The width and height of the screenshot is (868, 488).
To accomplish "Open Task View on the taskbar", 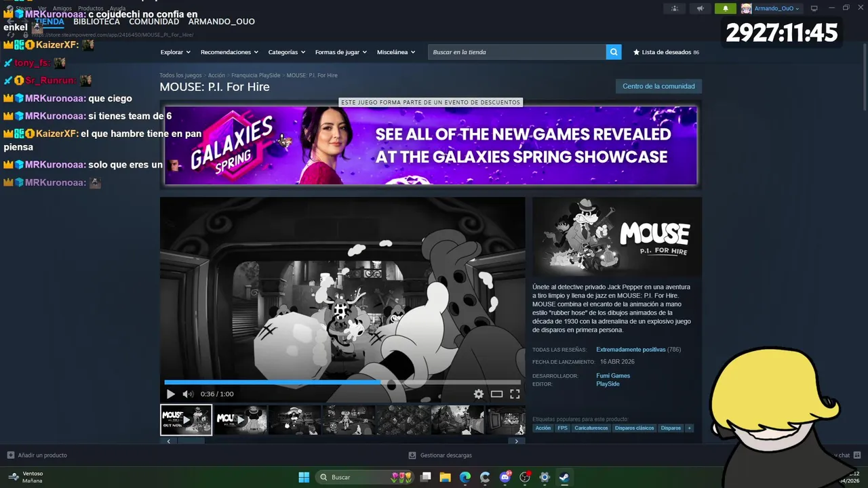I will coord(426,477).
